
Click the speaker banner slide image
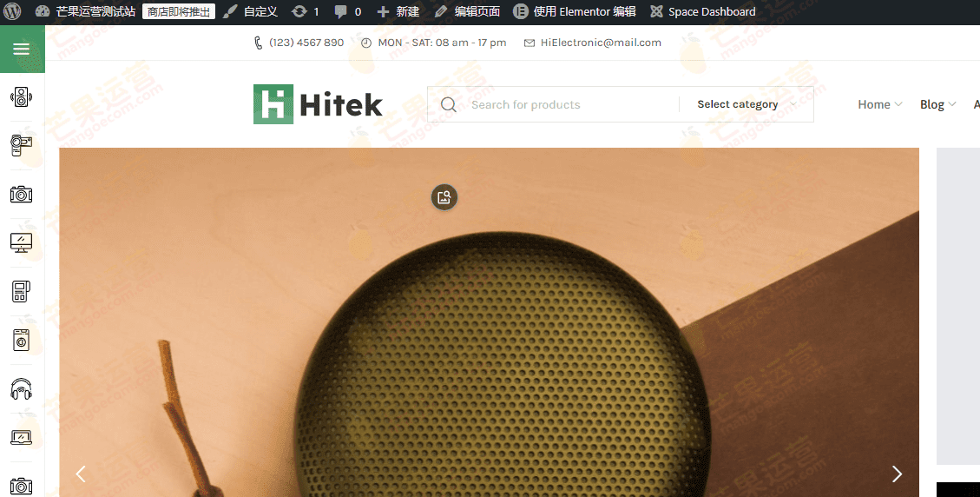coord(489,322)
